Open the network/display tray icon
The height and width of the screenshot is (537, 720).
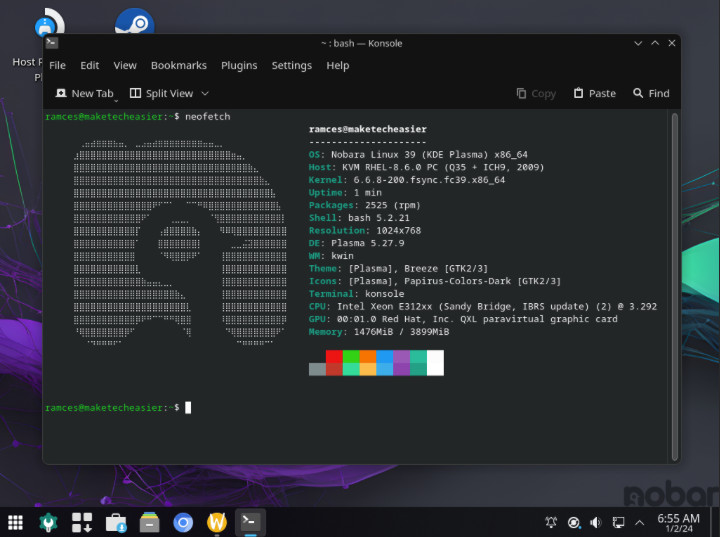[x=618, y=522]
